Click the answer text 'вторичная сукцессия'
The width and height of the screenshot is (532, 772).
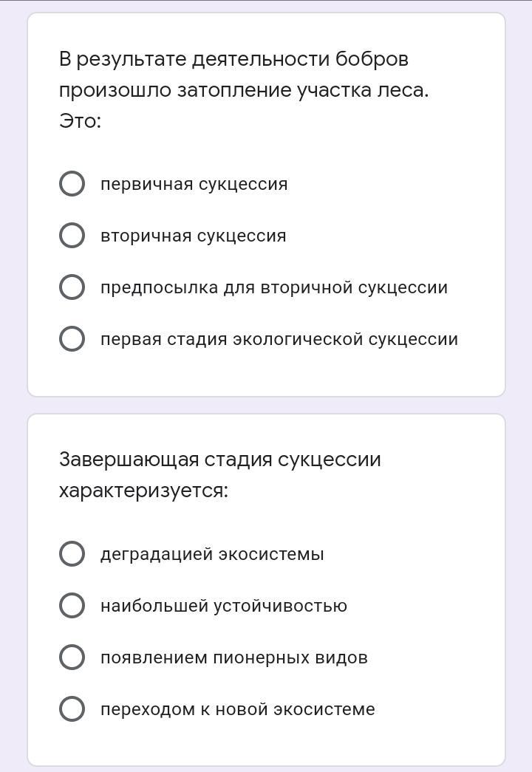(193, 236)
